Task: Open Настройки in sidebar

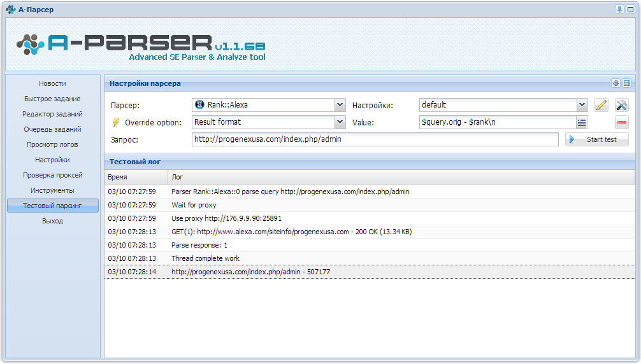Action: pos(52,160)
